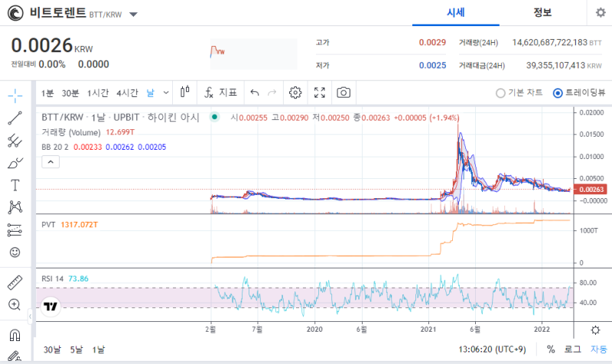Collapse the left drawing toolbar
This screenshot has height=364, width=612.
(30, 317)
